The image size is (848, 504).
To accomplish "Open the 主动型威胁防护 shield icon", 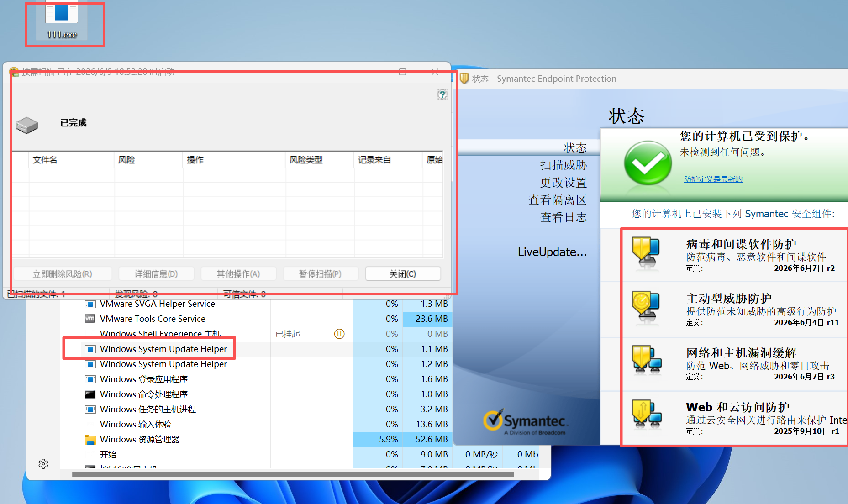I will [646, 306].
